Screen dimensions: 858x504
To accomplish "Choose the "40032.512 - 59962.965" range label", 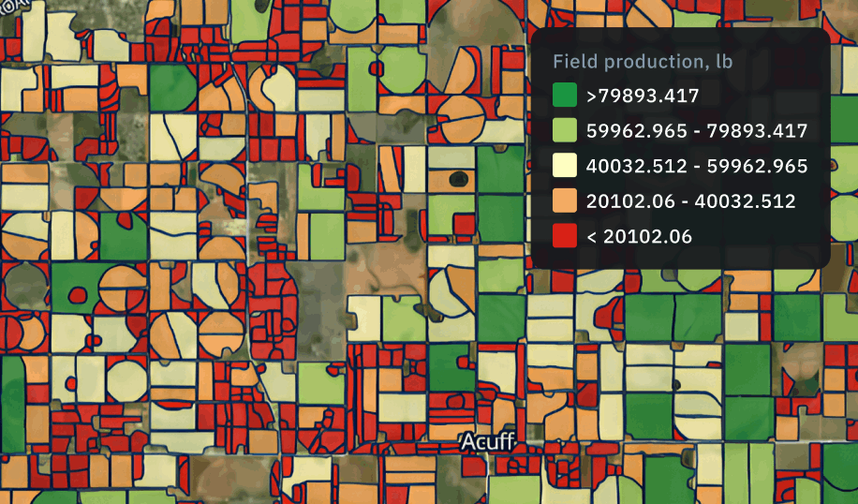I will 697,166.
